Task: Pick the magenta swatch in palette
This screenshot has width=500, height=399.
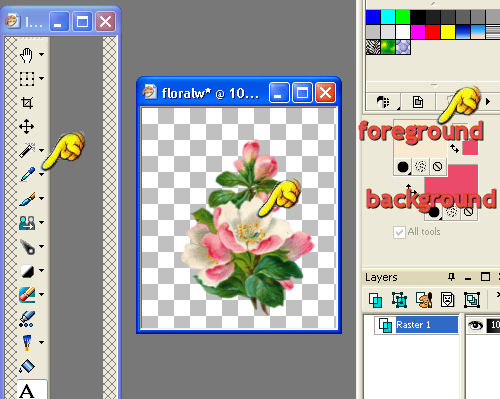Action: click(x=418, y=32)
